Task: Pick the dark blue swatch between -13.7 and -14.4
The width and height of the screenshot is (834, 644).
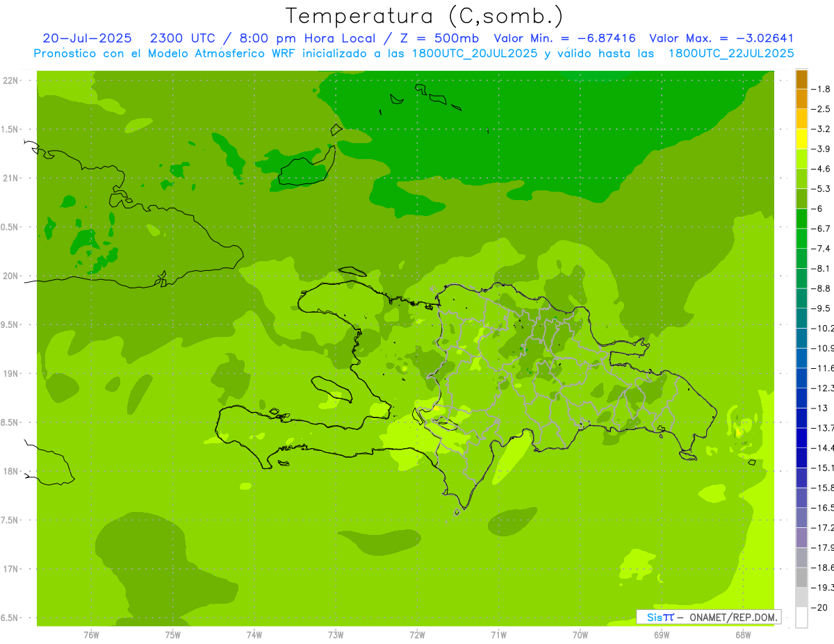Action: [x=801, y=438]
